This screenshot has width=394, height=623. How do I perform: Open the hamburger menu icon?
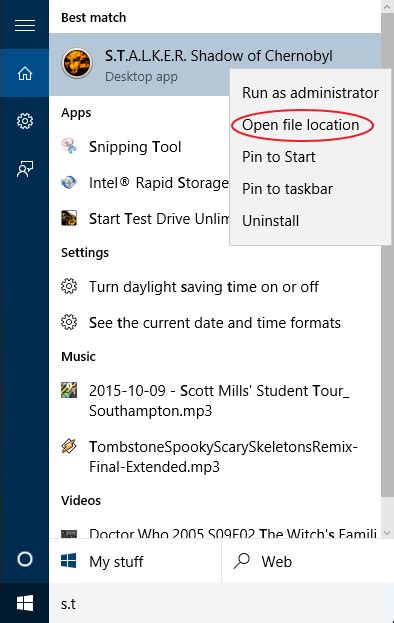point(25,25)
